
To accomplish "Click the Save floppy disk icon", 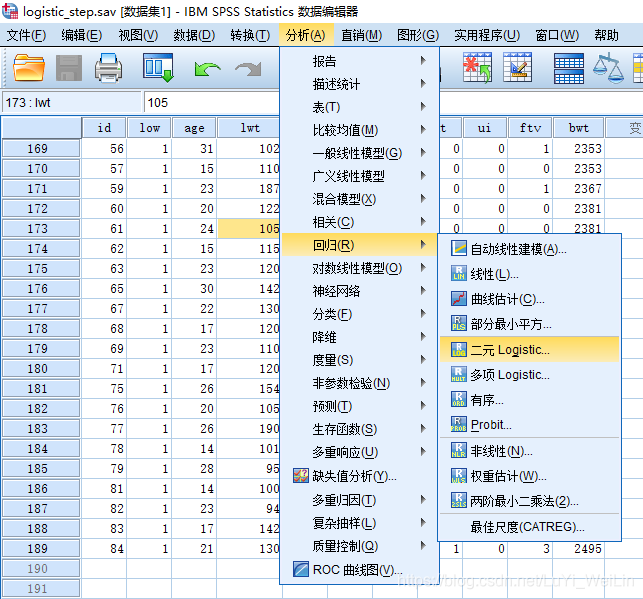I will click(68, 68).
